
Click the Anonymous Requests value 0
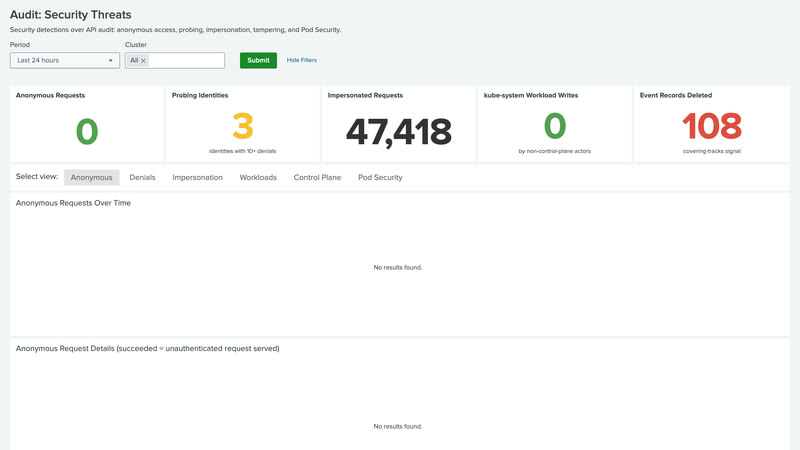[x=87, y=132]
